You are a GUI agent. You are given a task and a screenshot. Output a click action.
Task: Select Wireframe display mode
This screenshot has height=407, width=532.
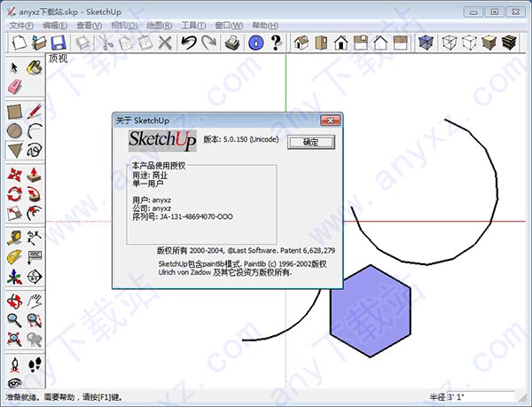tap(450, 43)
